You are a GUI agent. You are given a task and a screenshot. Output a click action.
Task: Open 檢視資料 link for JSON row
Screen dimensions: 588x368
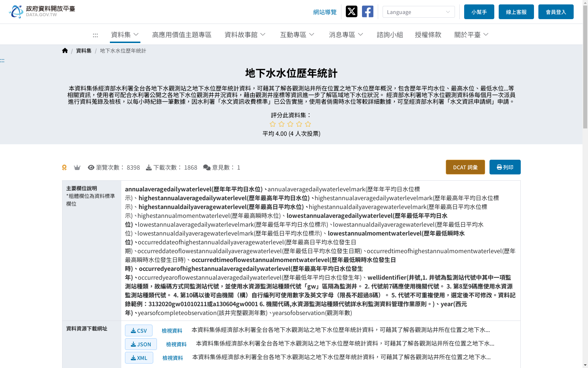(176, 344)
